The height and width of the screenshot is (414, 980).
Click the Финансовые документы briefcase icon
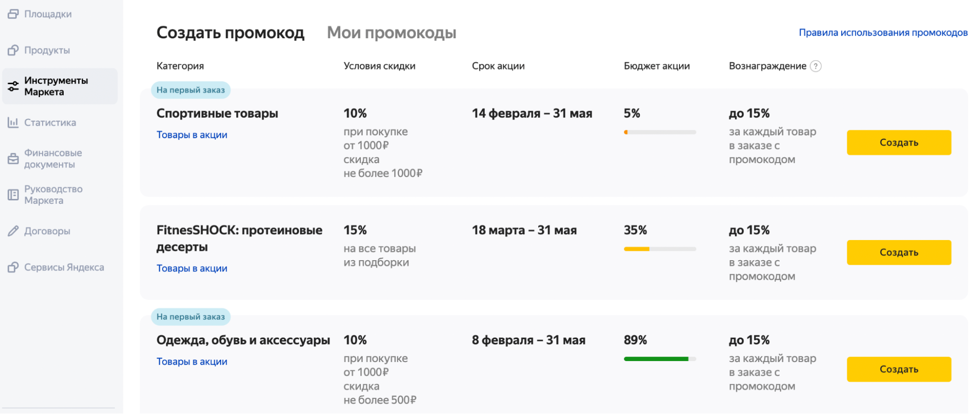(x=13, y=159)
